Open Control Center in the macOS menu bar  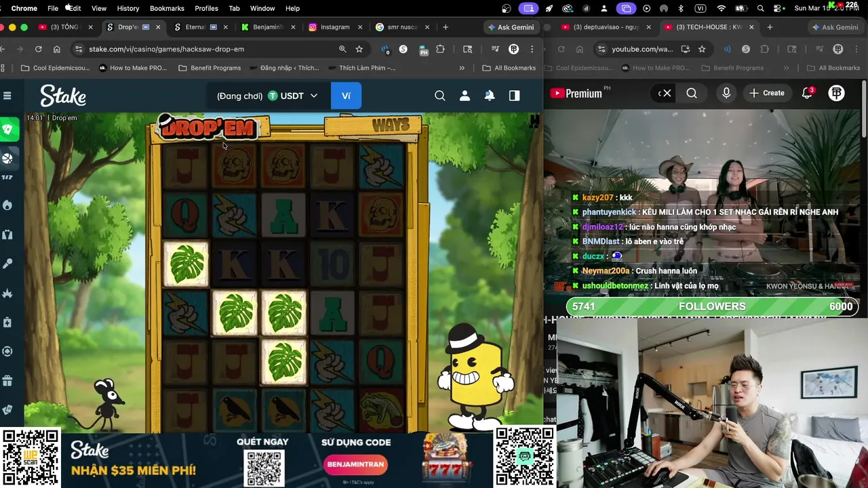click(778, 8)
